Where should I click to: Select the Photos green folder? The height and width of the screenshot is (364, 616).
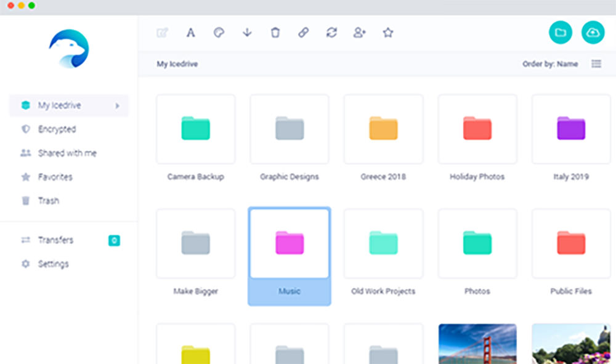[477, 243]
